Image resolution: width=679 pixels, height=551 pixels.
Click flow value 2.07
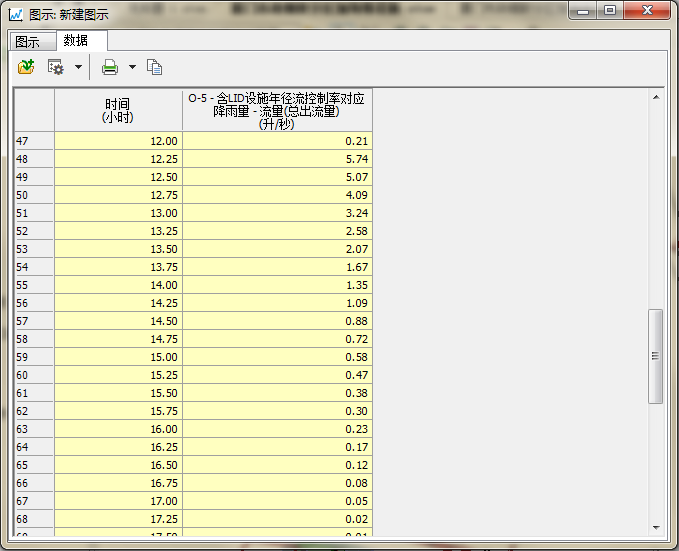277,249
